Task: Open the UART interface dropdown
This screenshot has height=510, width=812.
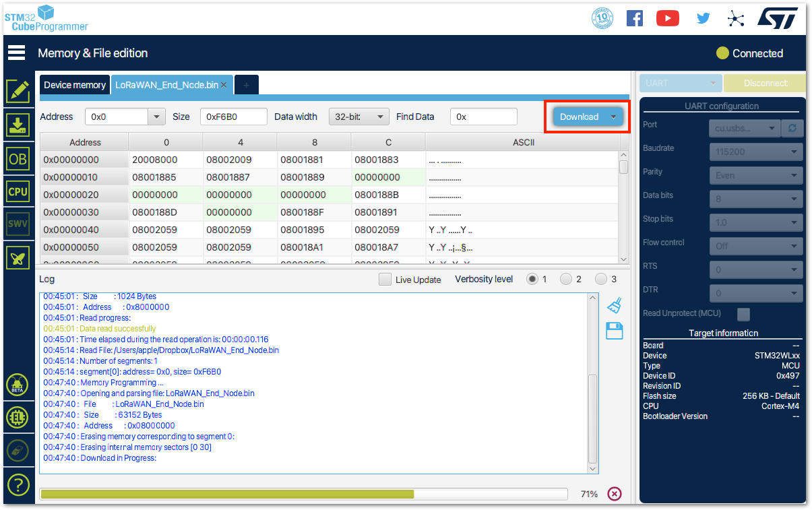Action: coord(681,84)
